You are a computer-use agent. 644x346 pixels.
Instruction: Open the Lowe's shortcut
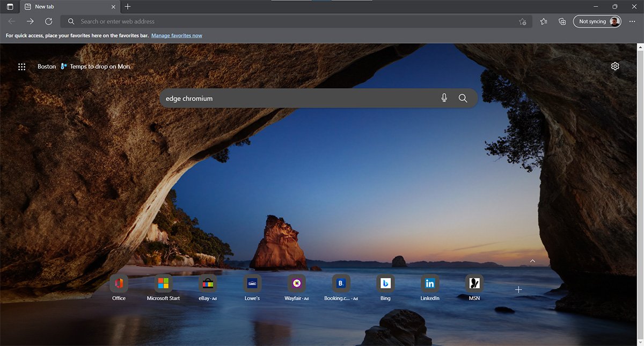coord(252,283)
